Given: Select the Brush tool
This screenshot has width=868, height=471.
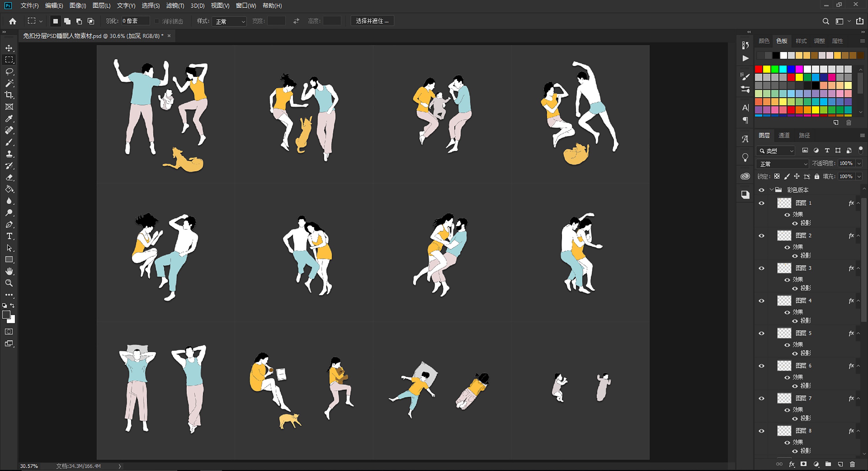Looking at the screenshot, I should click(9, 142).
